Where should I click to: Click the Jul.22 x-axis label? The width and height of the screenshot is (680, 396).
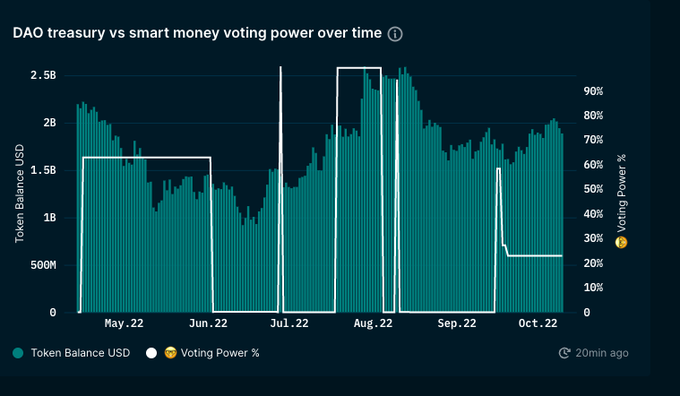coord(289,324)
